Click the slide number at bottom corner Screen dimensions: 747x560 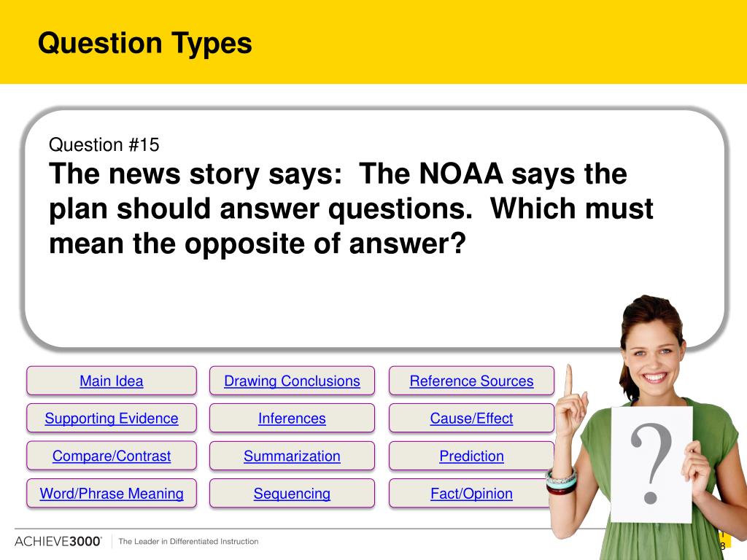(723, 542)
